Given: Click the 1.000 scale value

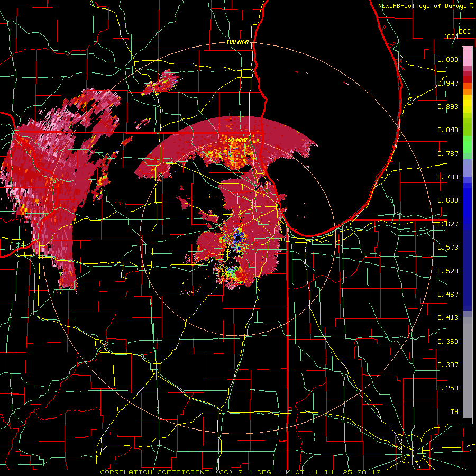Looking at the screenshot, I should click(x=448, y=59).
